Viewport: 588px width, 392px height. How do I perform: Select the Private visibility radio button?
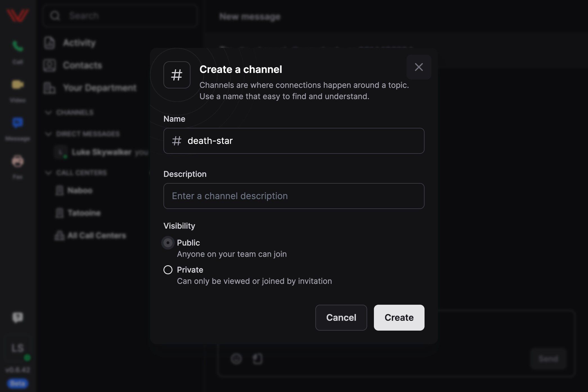point(168,270)
